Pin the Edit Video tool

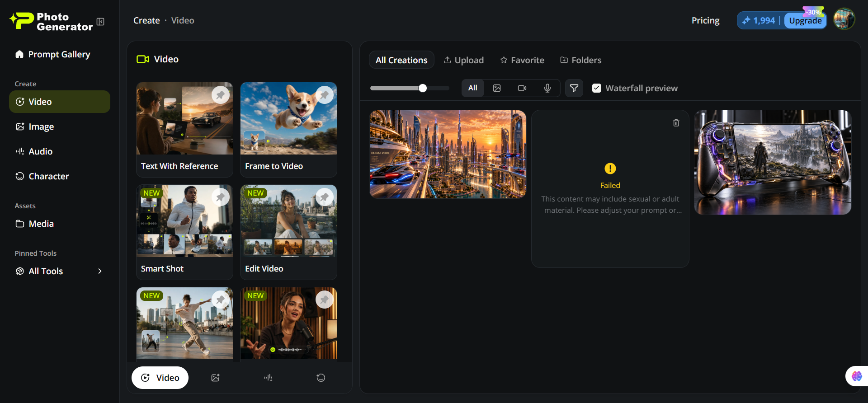tap(325, 197)
